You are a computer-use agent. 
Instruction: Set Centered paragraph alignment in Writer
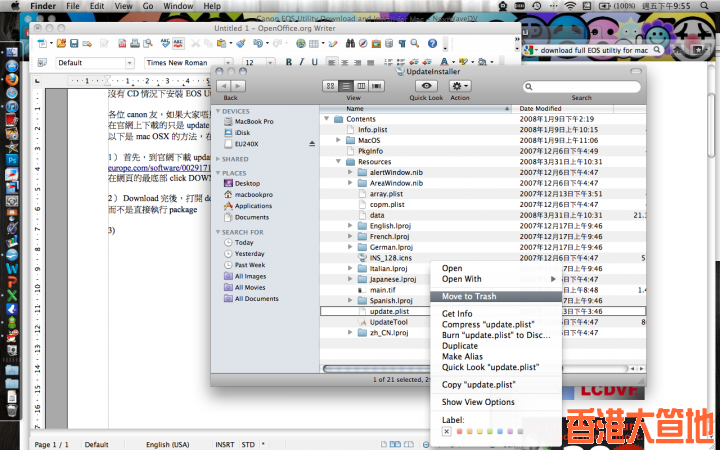344,62
